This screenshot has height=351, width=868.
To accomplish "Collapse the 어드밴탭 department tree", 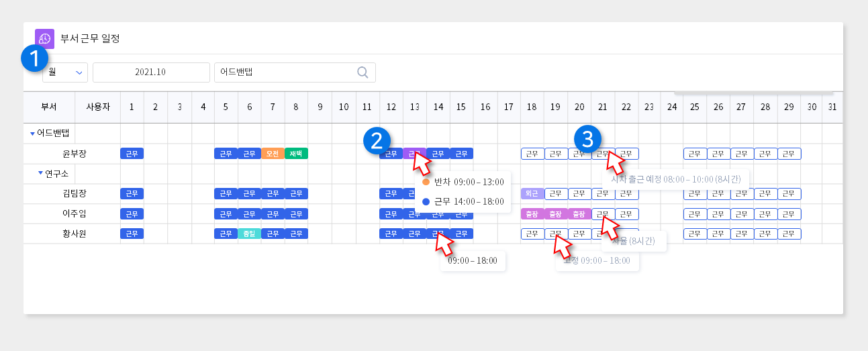I will coord(32,134).
